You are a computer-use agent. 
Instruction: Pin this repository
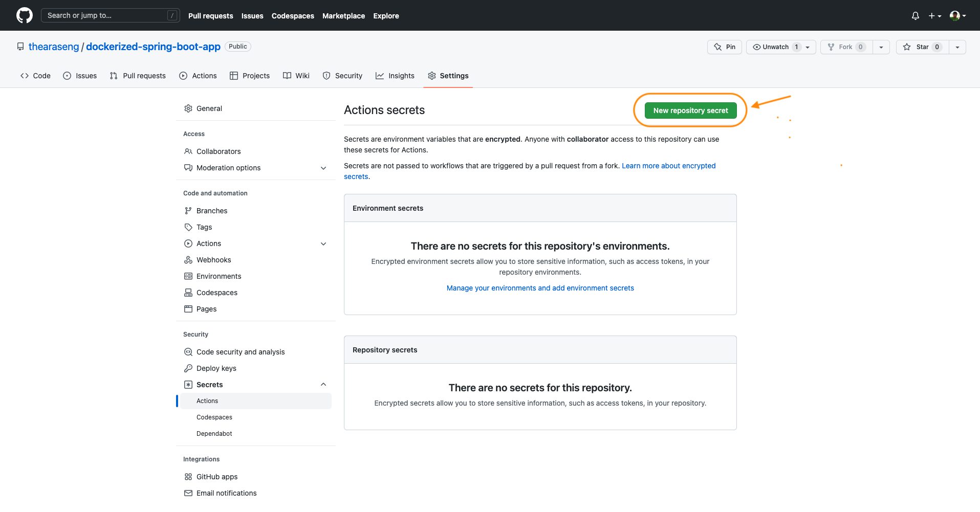pyautogui.click(x=725, y=47)
